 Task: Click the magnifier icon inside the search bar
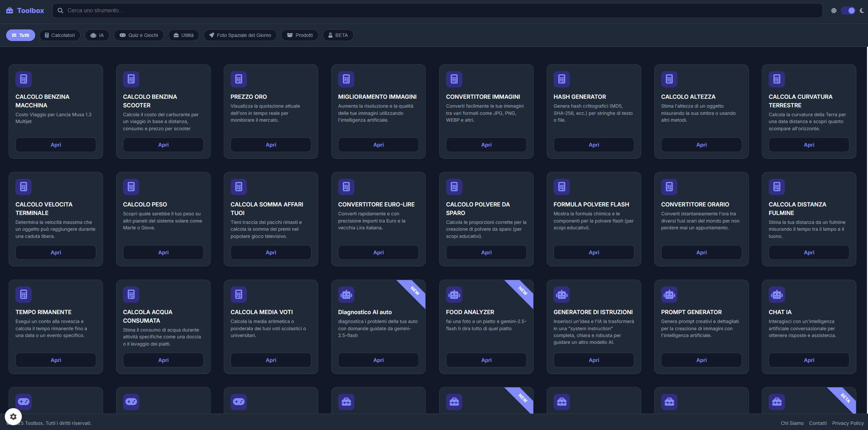tap(60, 11)
